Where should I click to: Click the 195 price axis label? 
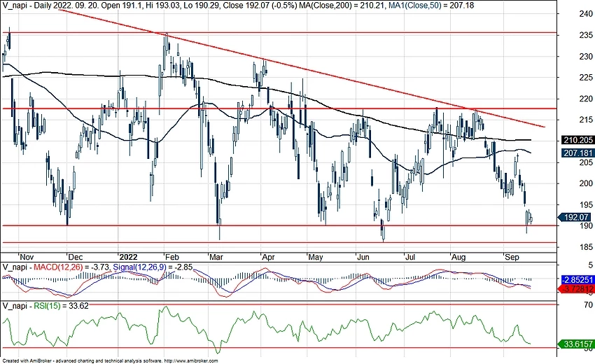586,204
